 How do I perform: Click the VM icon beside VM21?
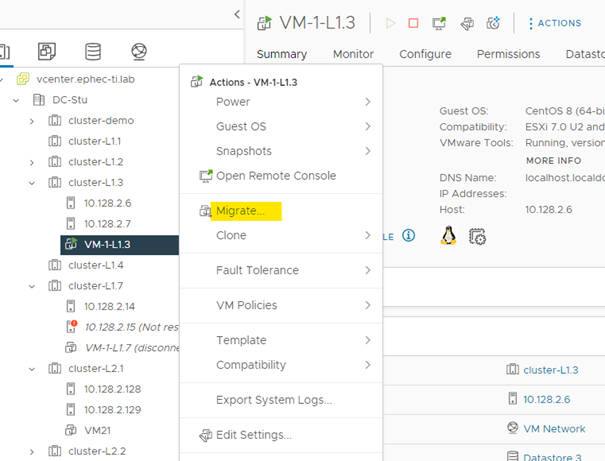71,430
